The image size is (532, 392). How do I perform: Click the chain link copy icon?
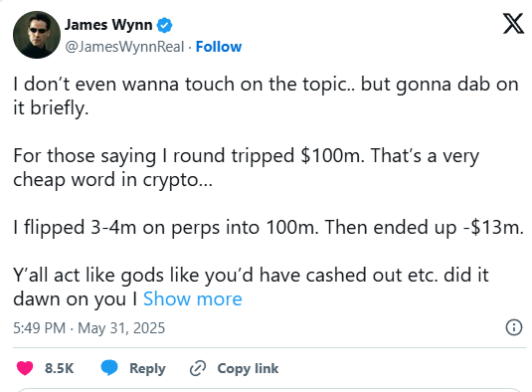pos(198,368)
